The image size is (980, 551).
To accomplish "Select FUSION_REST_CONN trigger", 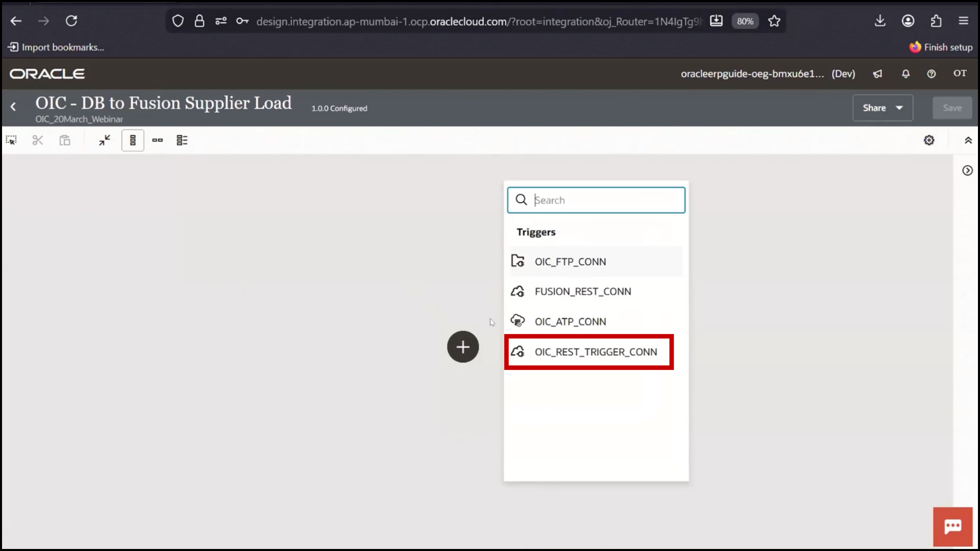I will (x=596, y=292).
